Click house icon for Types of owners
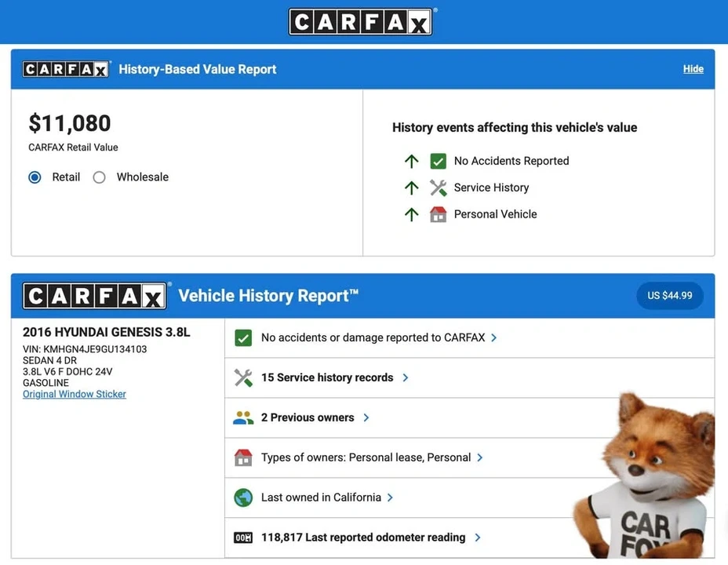Image resolution: width=728 pixels, height=565 pixels. [243, 457]
